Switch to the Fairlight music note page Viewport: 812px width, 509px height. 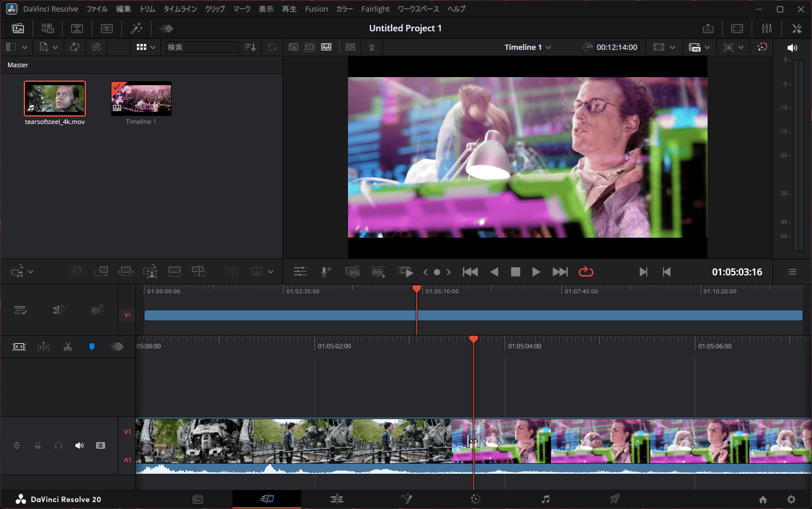coord(545,499)
